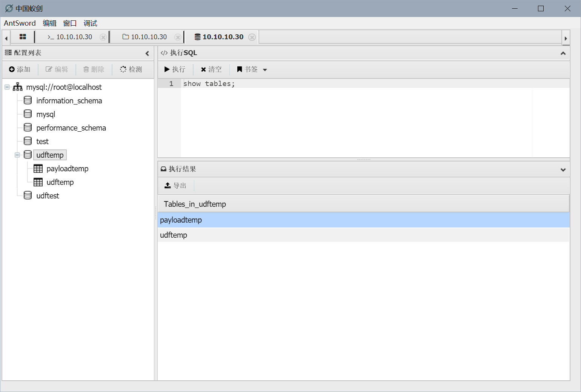Click the 检测 check button

(x=131, y=69)
